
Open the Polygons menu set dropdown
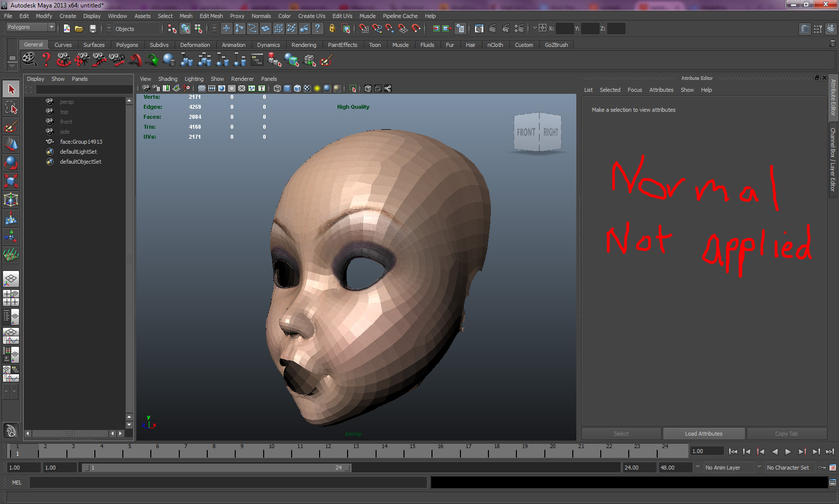click(30, 27)
